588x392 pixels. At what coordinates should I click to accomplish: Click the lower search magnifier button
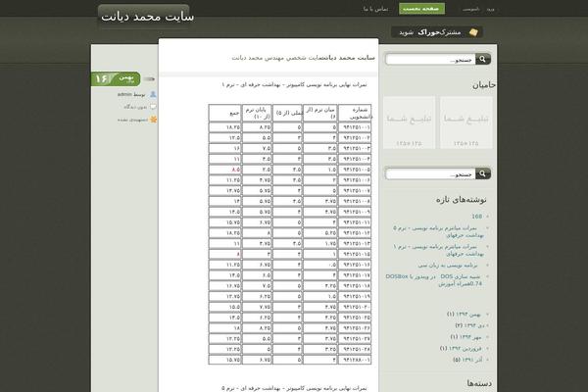pos(483,173)
